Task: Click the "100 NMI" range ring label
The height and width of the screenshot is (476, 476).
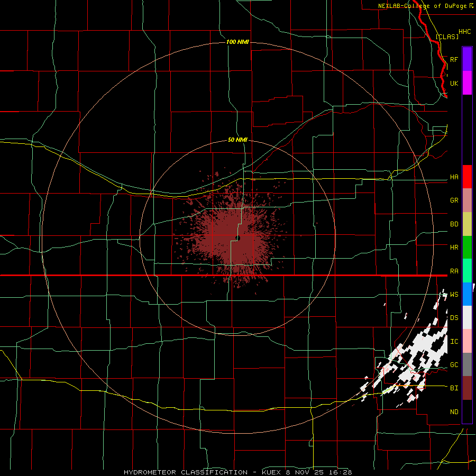Action: point(237,42)
